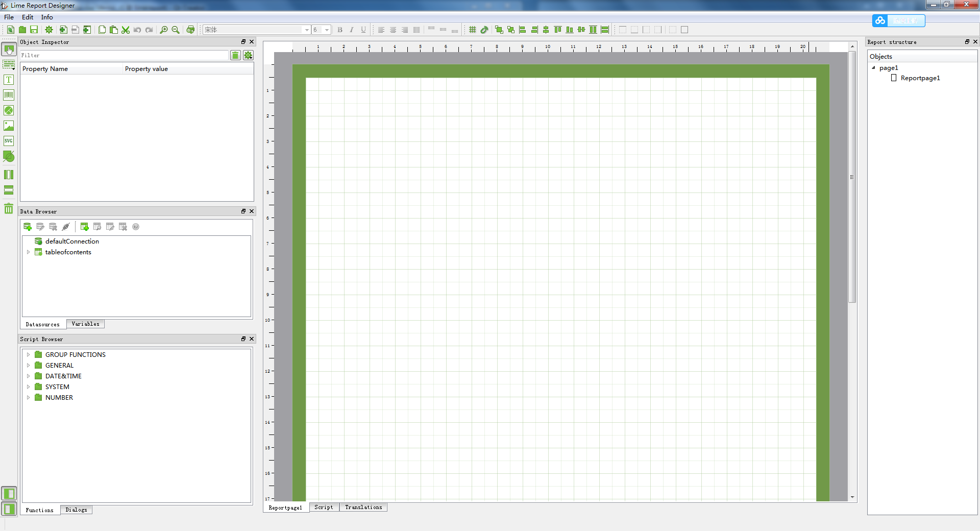Toggle text align left
Viewport: 980px width, 531px height.
tap(381, 30)
